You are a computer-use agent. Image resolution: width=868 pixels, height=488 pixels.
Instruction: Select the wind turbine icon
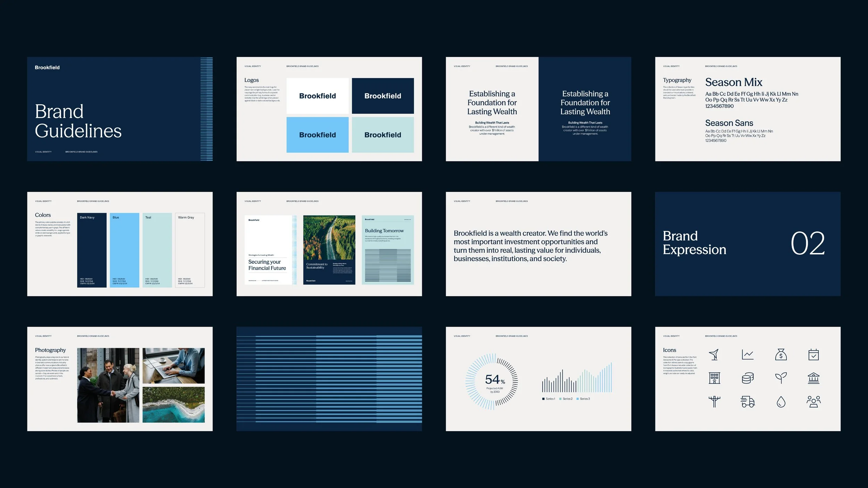[x=714, y=355]
